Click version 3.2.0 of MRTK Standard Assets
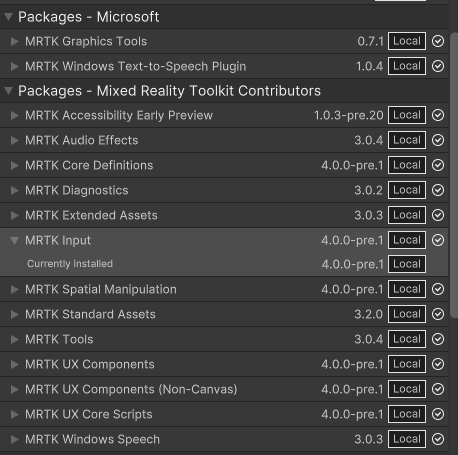This screenshot has height=455, width=458. (369, 314)
